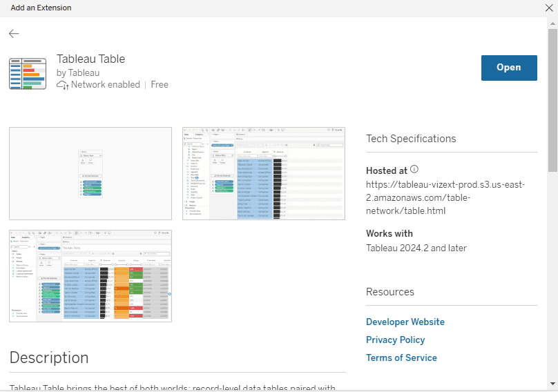Click the by Tableau author text
Image resolution: width=558 pixels, height=392 pixels.
pyautogui.click(x=78, y=73)
